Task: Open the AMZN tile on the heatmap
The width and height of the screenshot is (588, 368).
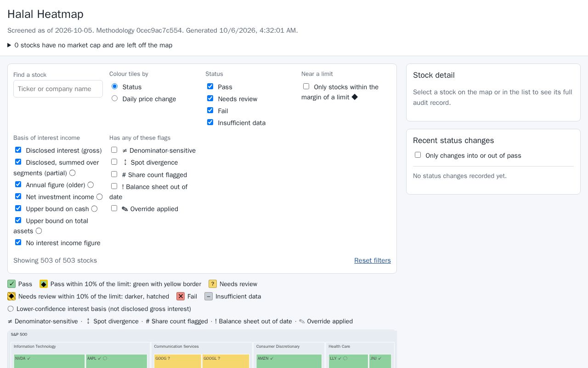Action: coord(289,361)
